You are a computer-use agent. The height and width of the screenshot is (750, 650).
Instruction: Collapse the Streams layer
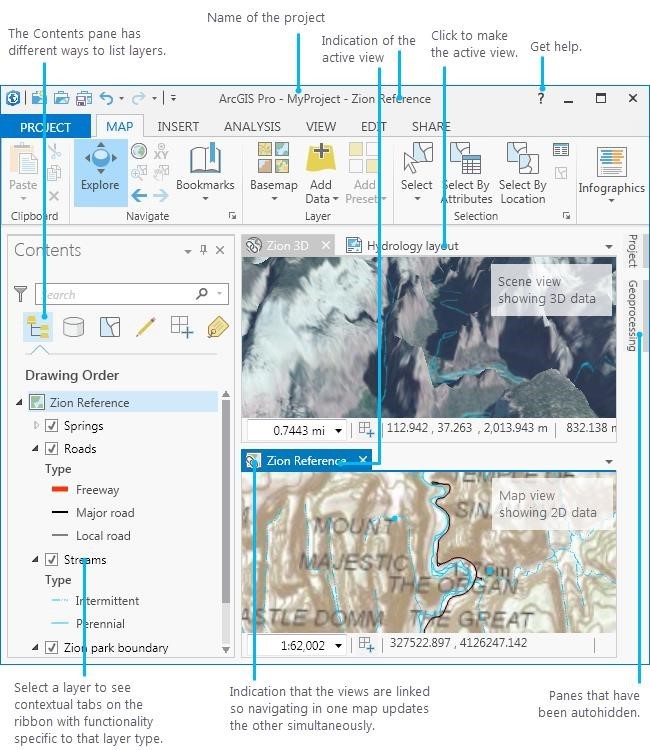[x=35, y=559]
